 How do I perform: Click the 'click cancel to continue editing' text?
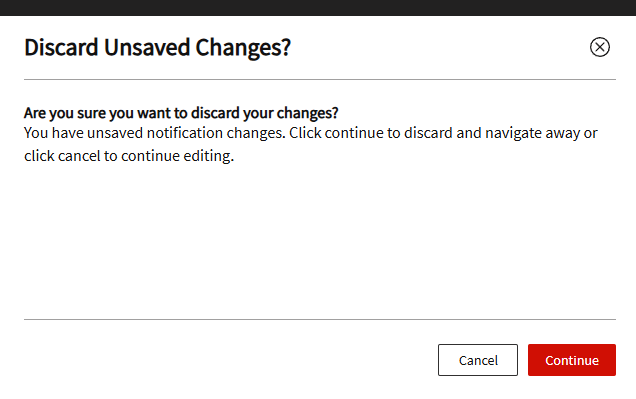(x=129, y=156)
